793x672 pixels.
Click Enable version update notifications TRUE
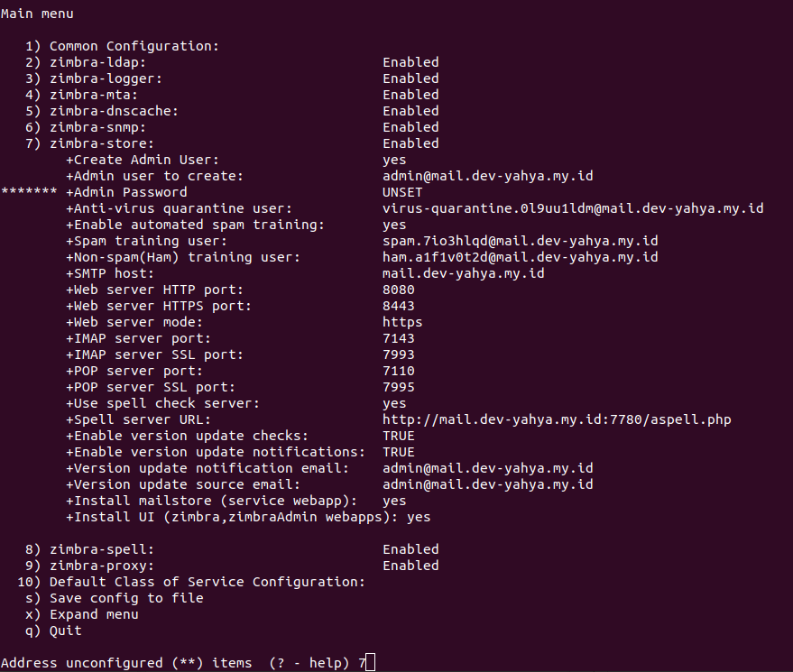click(399, 452)
